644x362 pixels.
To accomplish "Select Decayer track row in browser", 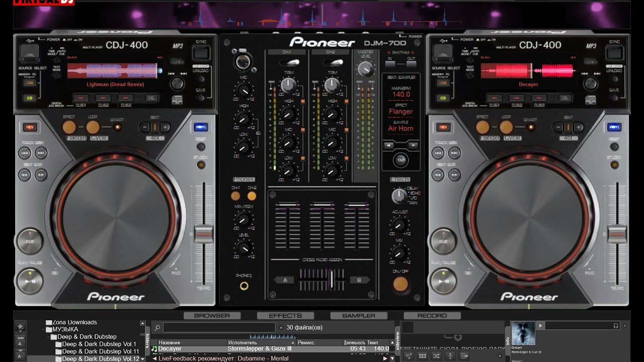I will (271, 348).
